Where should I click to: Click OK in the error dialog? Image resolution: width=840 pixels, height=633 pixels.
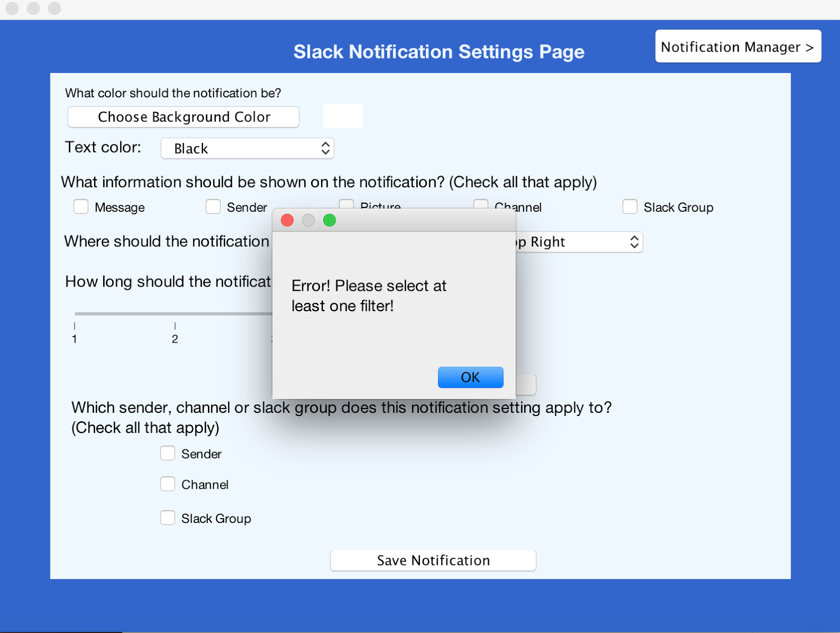click(470, 377)
